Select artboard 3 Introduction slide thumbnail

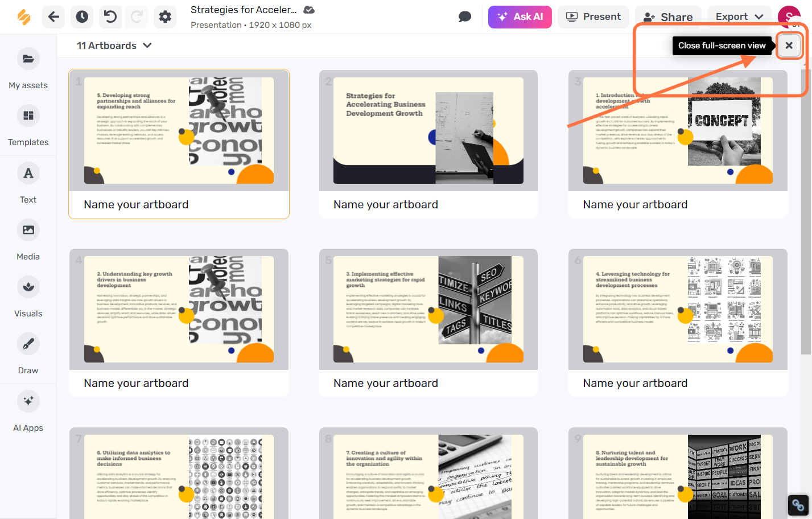(678, 130)
